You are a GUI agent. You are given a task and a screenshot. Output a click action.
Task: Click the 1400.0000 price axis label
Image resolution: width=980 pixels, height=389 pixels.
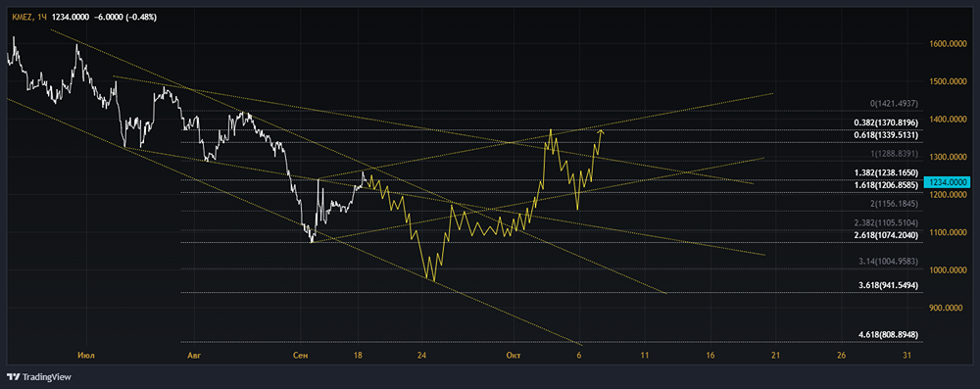tap(948, 119)
